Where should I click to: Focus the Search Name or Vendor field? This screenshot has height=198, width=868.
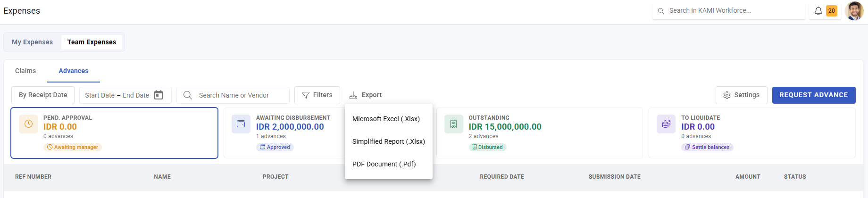(x=233, y=95)
